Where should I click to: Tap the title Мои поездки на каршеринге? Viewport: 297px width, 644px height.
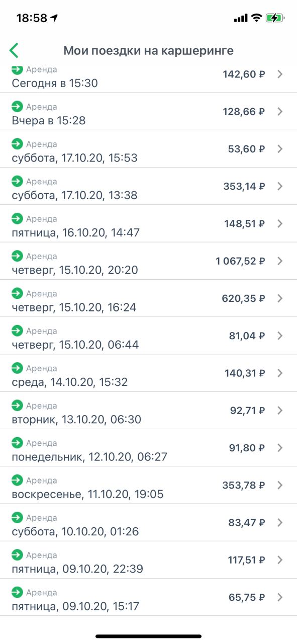[148, 51]
